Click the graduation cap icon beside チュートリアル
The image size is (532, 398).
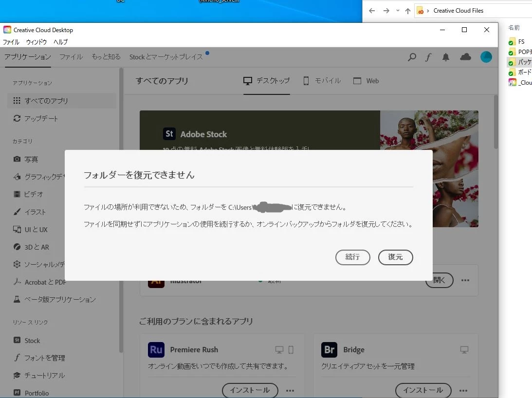17,375
